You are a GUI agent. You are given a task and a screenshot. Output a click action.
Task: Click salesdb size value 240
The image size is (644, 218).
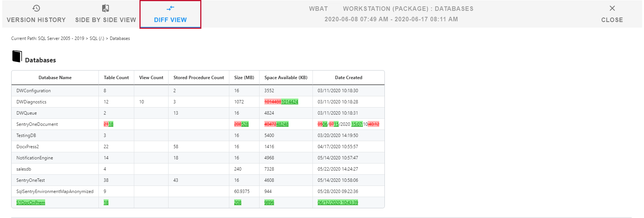[x=238, y=169]
